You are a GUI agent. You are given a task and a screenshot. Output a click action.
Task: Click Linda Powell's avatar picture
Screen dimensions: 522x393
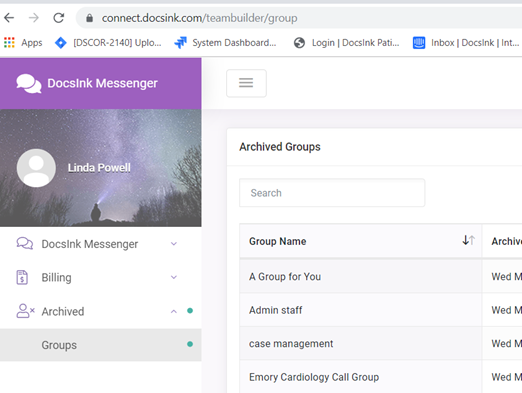tap(36, 168)
